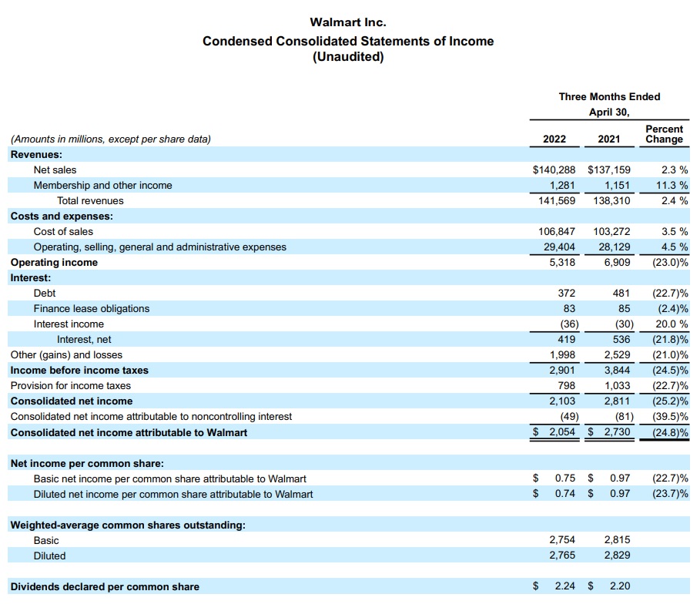The image size is (700, 611).
Task: Click 'Other (gains) and losses' label
Action: pos(66,355)
